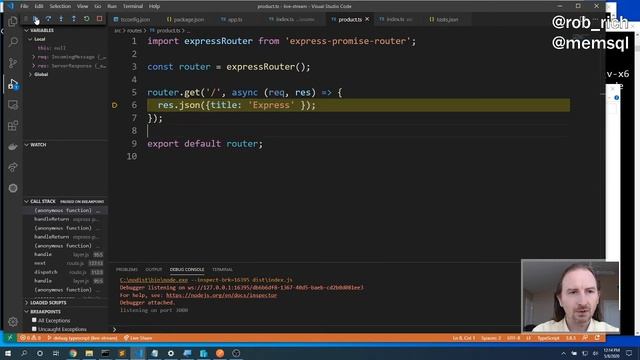The height and width of the screenshot is (360, 640).
Task: Open the Extensions view
Action: [13, 126]
